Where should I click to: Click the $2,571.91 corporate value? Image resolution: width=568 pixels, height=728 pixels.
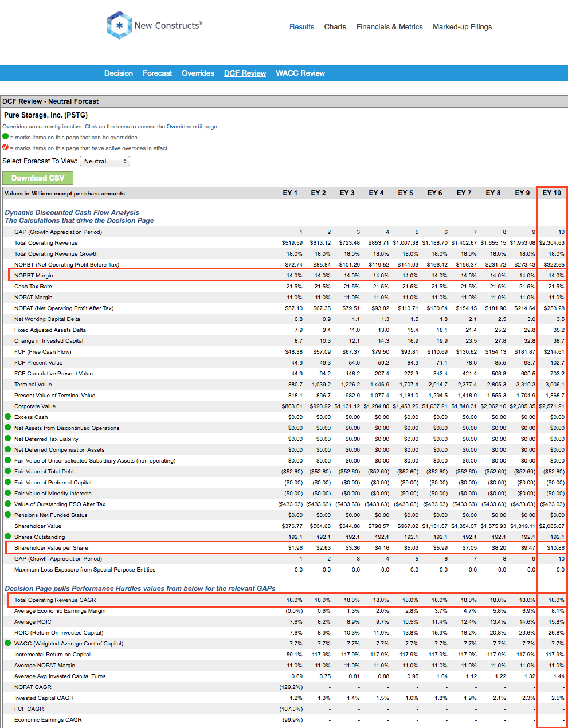coord(551,406)
